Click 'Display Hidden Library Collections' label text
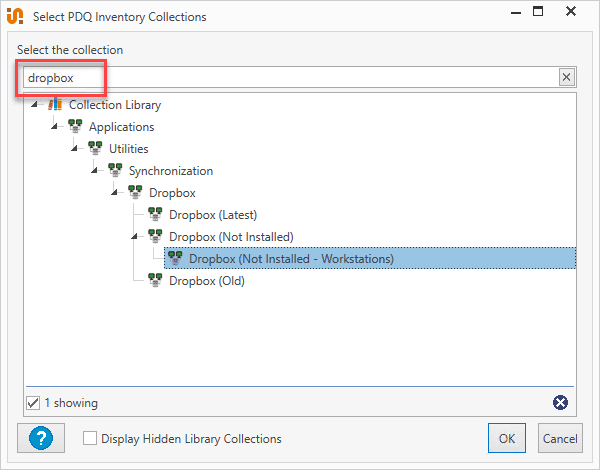This screenshot has width=600, height=470. [x=191, y=439]
